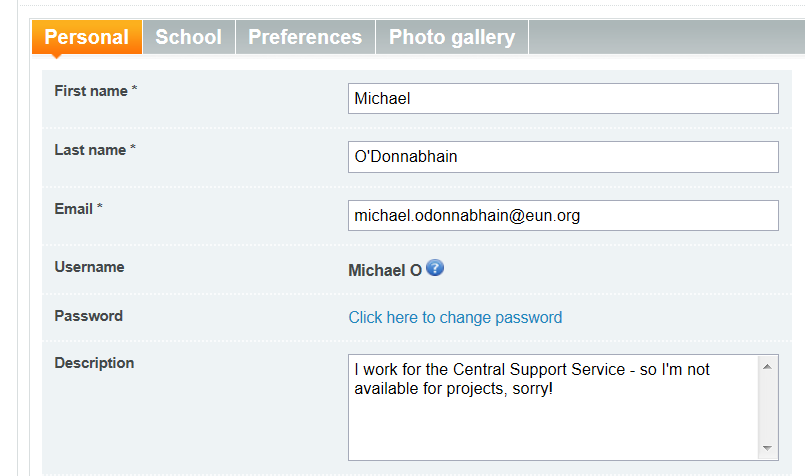
Task: Click the Description scrollbar track
Action: (x=768, y=407)
